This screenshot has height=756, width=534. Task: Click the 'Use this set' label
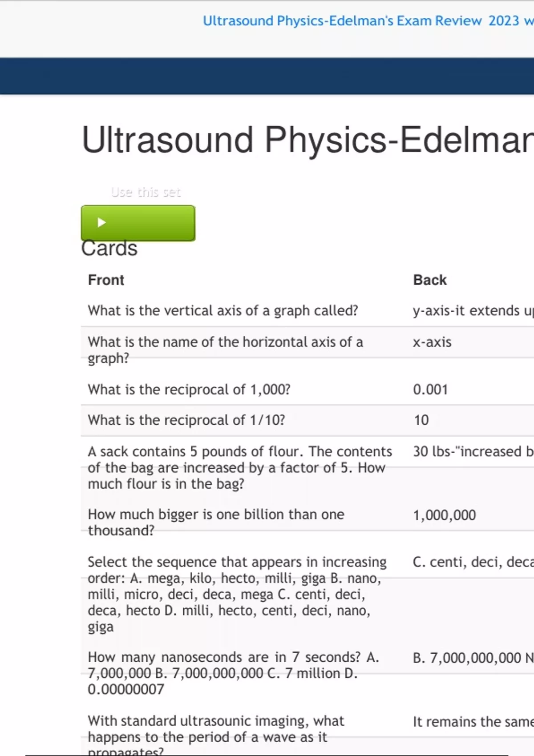(146, 192)
